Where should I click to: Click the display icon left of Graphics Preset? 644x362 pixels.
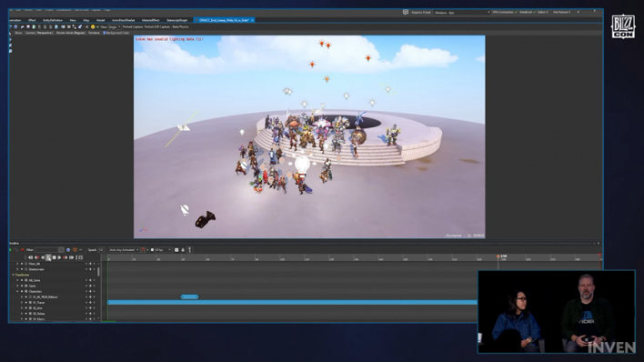point(406,13)
